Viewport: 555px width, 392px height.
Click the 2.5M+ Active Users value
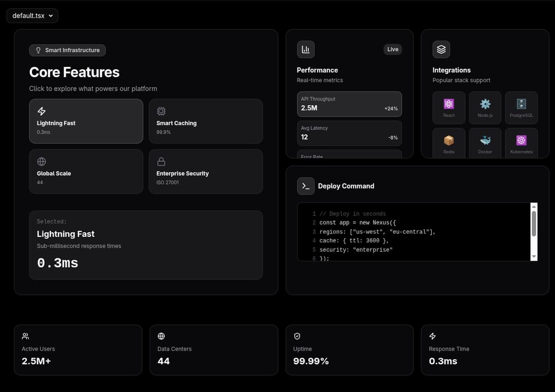(x=36, y=361)
